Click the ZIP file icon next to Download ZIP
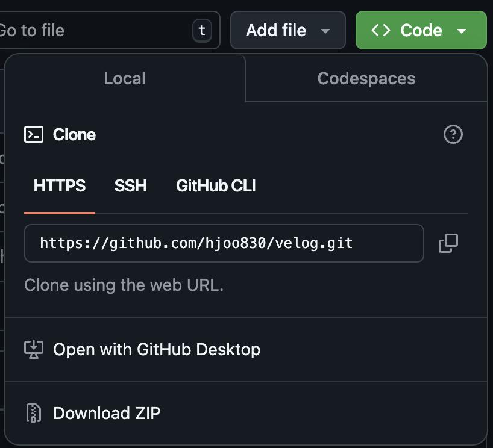 [34, 413]
